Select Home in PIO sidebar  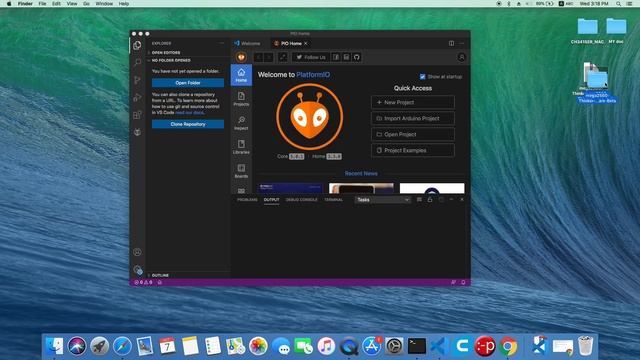241,75
